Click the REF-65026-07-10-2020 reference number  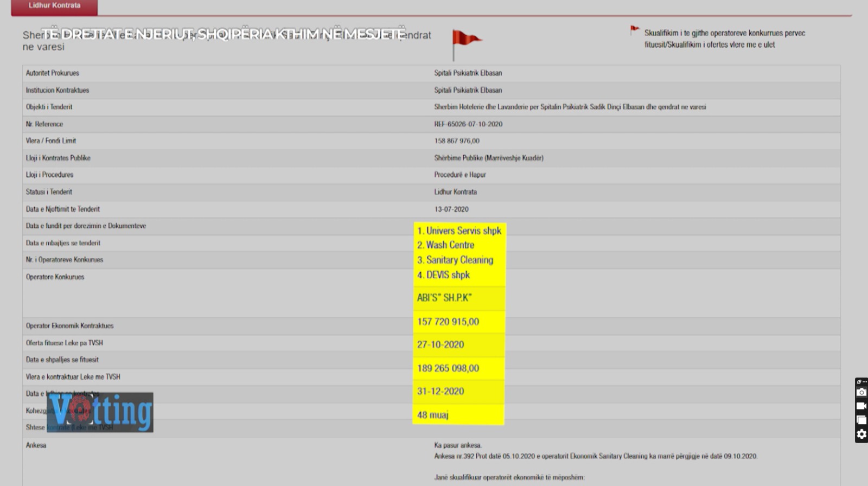pos(468,124)
